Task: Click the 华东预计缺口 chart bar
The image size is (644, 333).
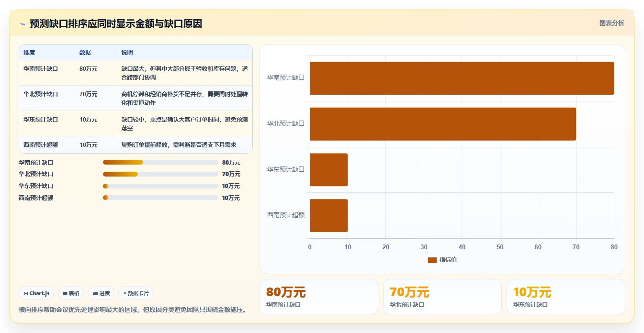Action: point(329,169)
